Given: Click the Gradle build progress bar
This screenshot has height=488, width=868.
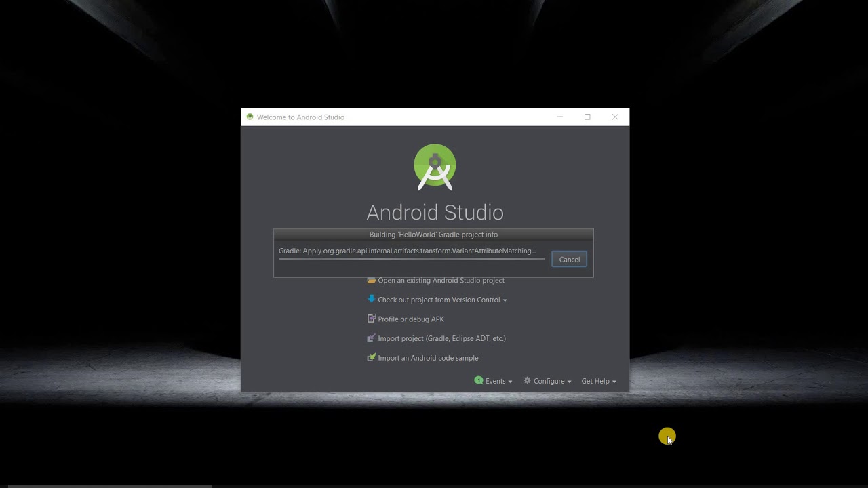Looking at the screenshot, I should [x=412, y=259].
